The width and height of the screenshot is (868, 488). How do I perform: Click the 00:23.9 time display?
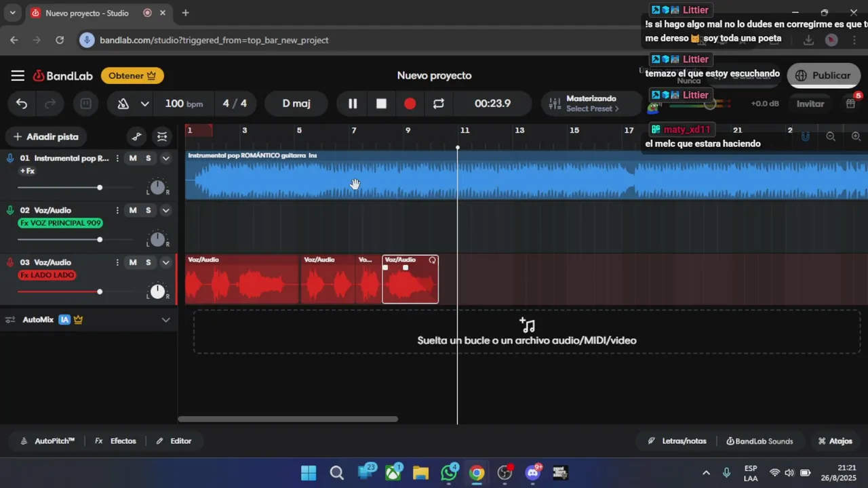coord(492,104)
